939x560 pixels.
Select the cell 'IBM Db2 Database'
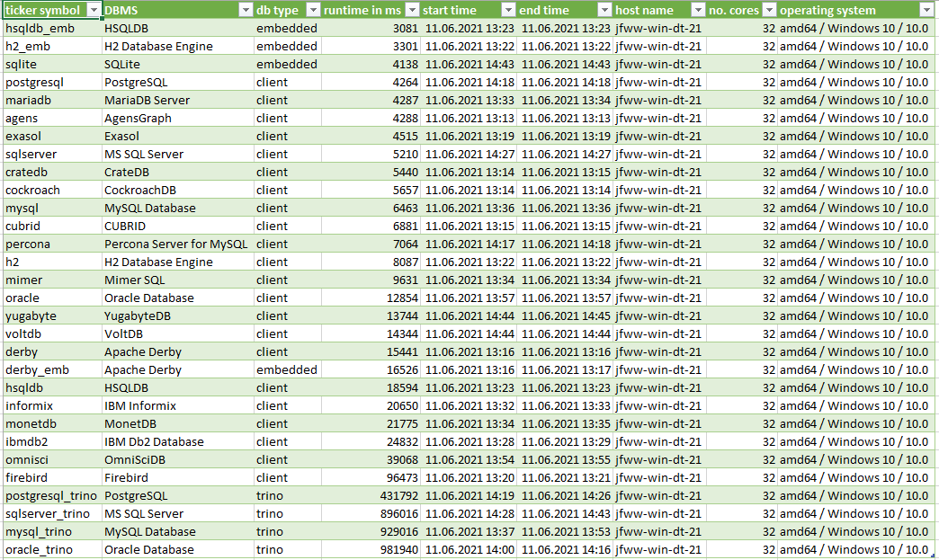(178, 441)
